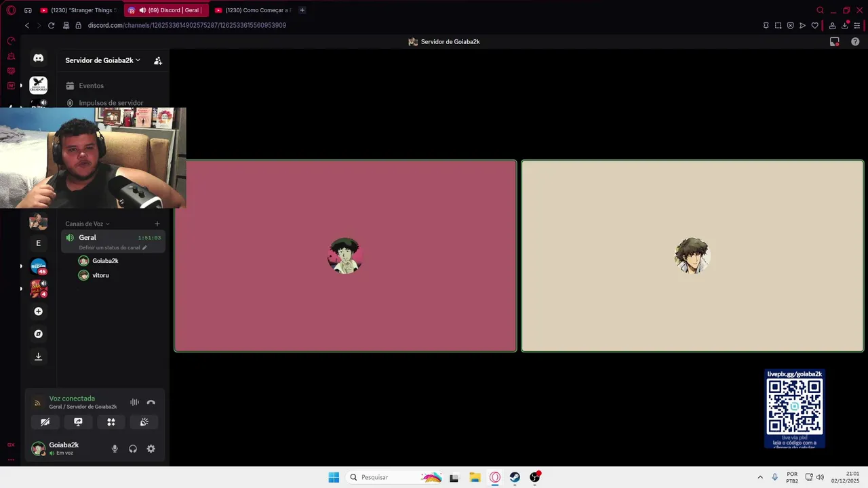
Task: Add a server with the plus button
Action: tap(39, 312)
